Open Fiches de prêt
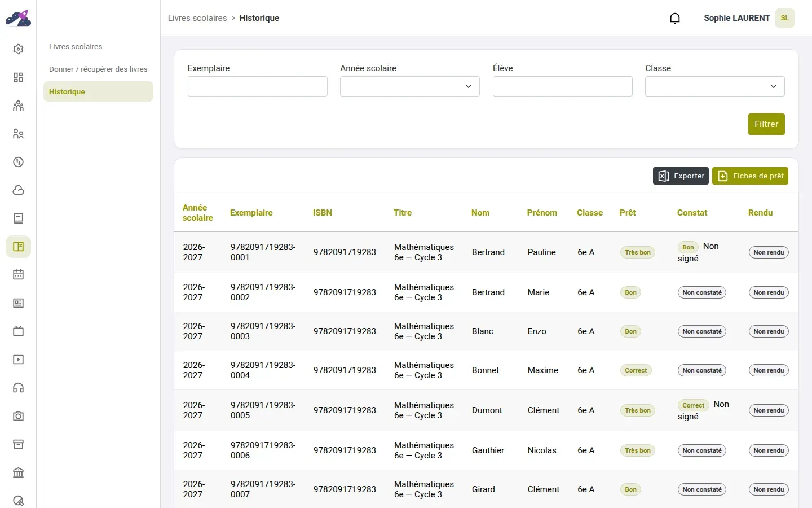Viewport: 812px width, 508px height. tap(750, 176)
